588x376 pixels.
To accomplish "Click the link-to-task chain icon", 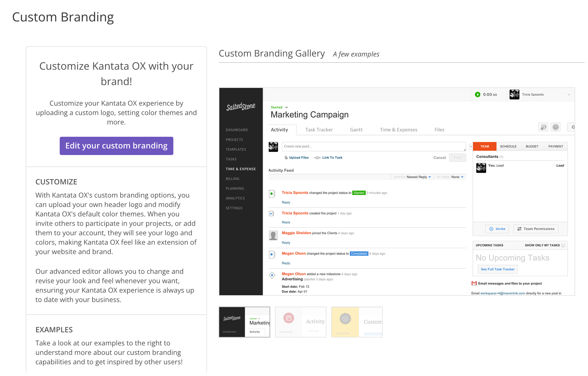I will [317, 158].
